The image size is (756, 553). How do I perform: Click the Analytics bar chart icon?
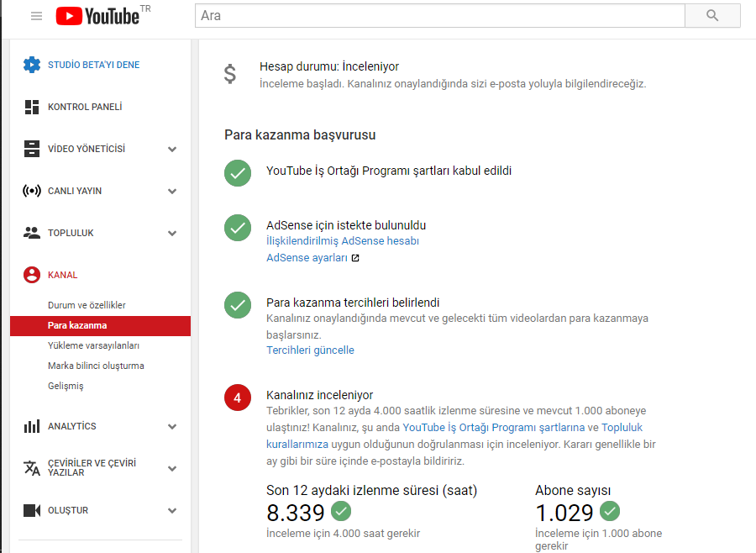[32, 426]
